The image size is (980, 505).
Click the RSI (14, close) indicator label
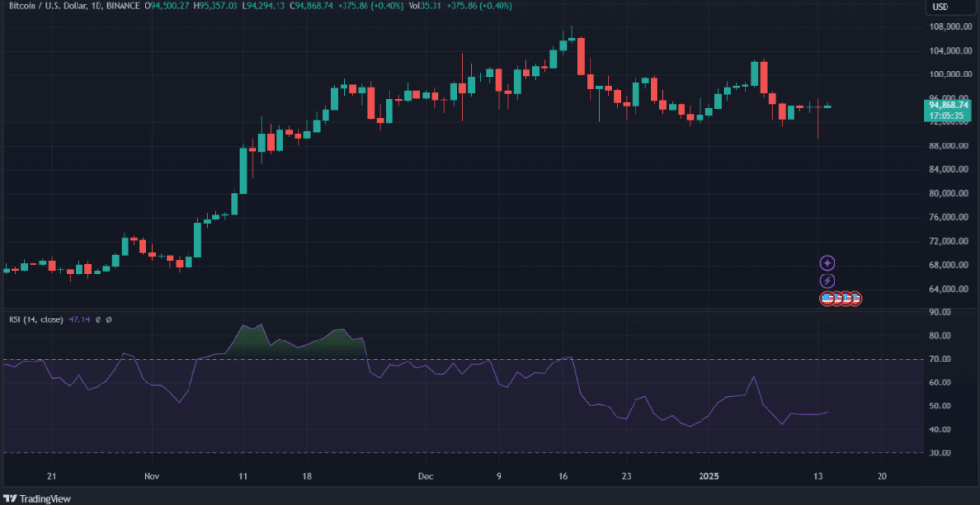(x=35, y=319)
